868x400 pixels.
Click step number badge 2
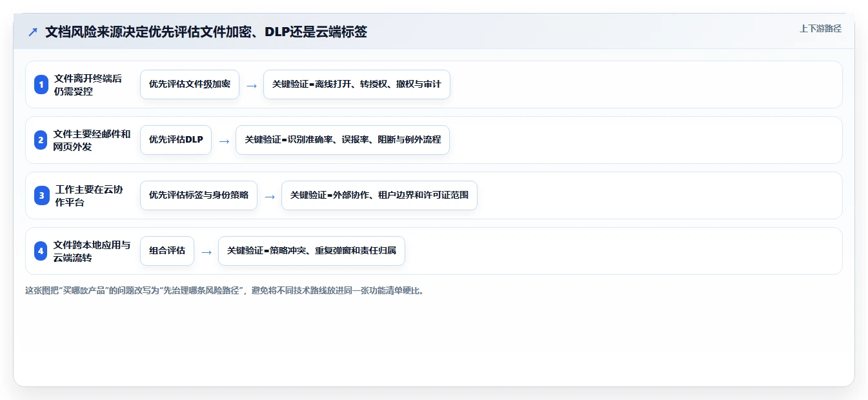41,140
